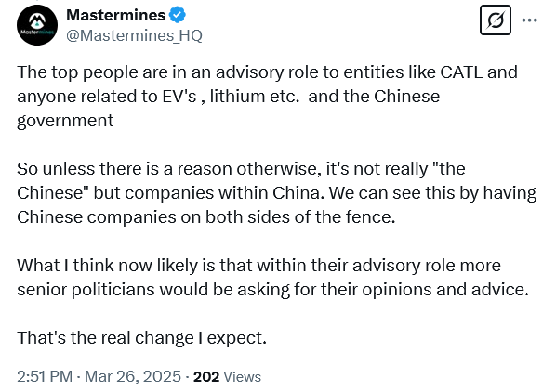556x392 pixels.
Task: Click 'Chinese companies on both sides' line
Action: click(x=206, y=217)
